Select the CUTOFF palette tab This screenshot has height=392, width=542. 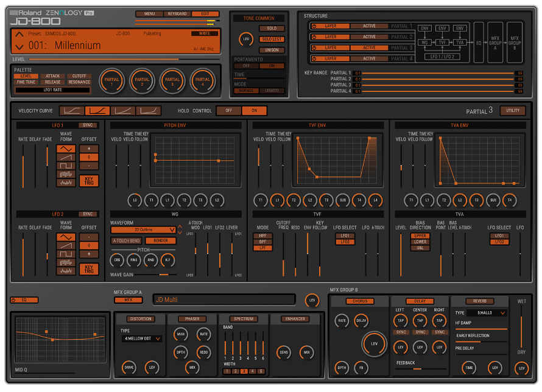tap(79, 76)
